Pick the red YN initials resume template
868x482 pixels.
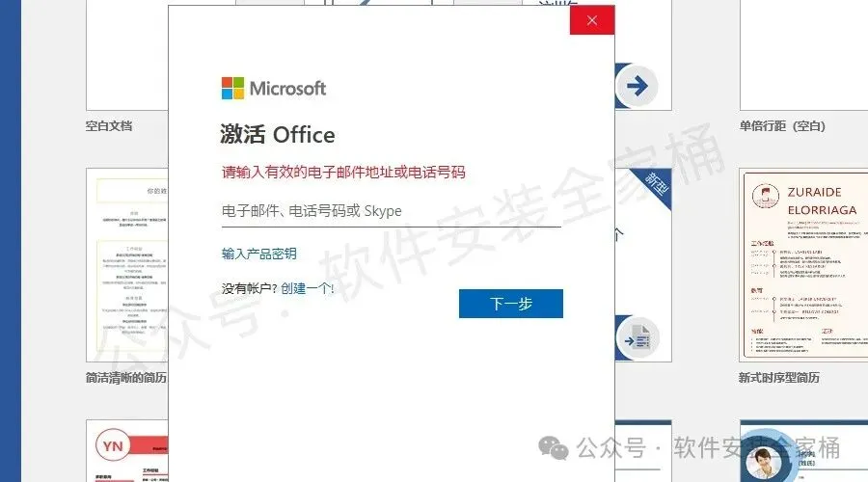(127, 450)
